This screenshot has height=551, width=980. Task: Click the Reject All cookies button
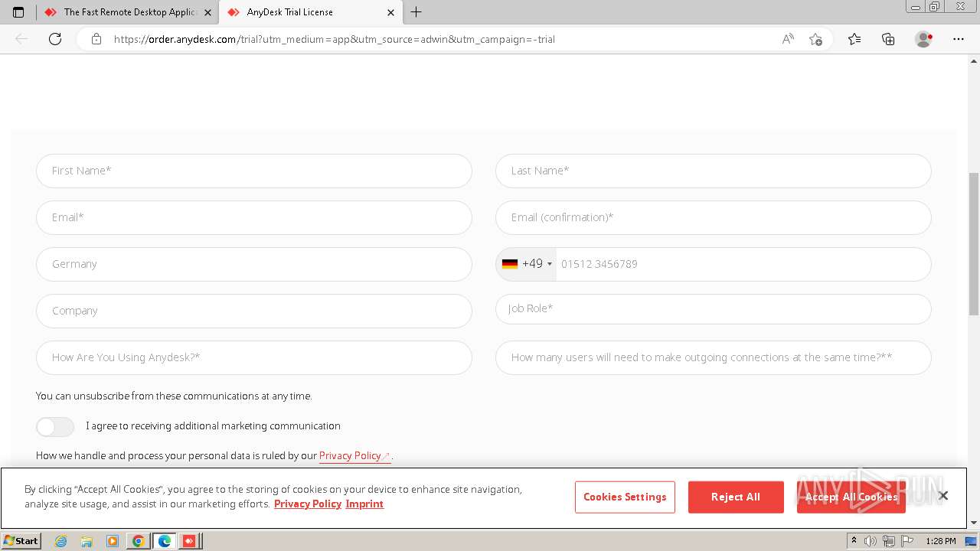click(736, 497)
